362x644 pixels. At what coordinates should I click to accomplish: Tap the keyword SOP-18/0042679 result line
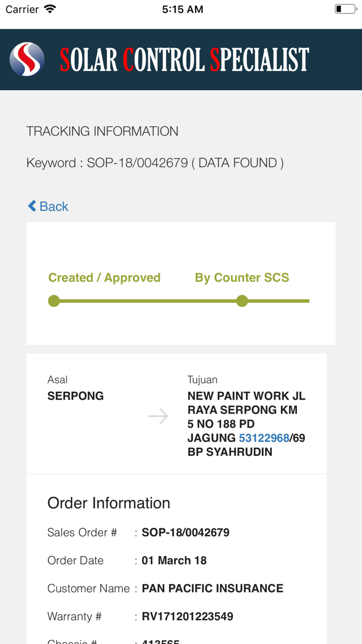(155, 163)
